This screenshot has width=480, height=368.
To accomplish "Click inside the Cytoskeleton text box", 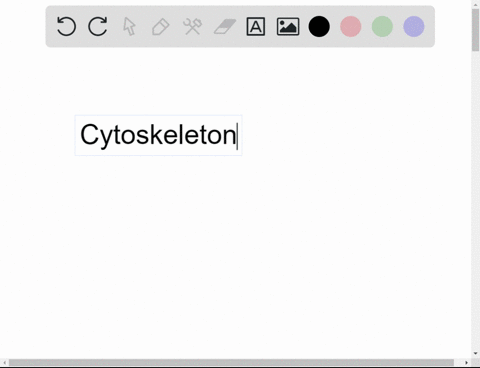I will [x=159, y=135].
